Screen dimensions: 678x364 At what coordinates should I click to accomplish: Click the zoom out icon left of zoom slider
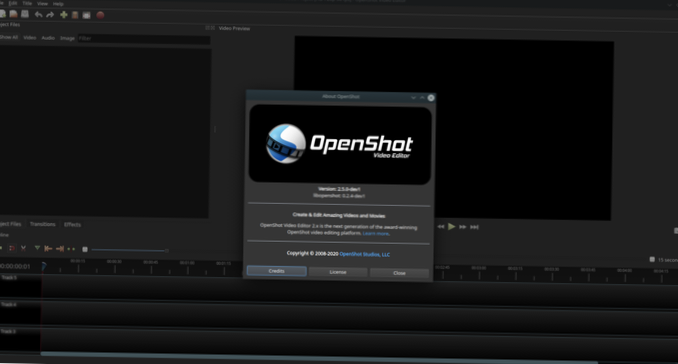(85, 249)
